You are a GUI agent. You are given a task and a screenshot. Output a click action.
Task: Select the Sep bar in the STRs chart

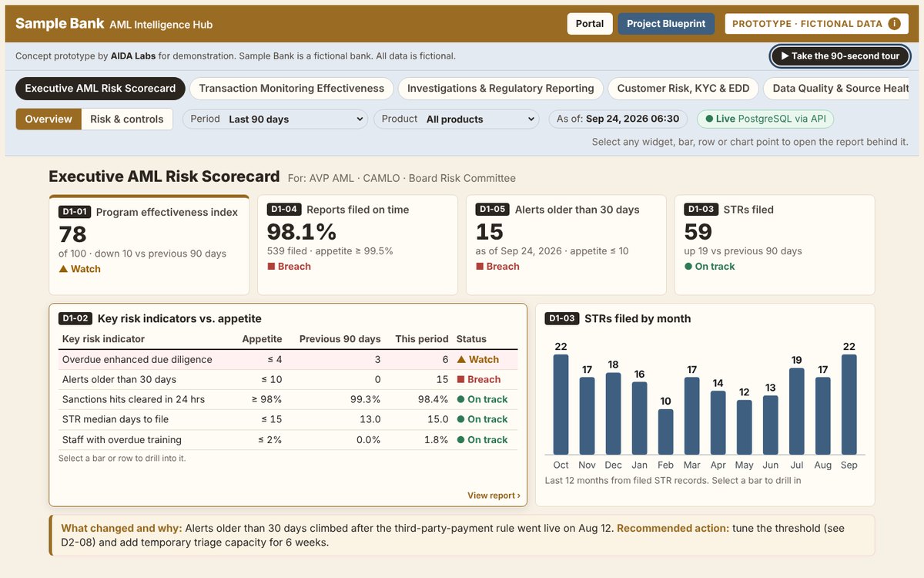(849, 405)
